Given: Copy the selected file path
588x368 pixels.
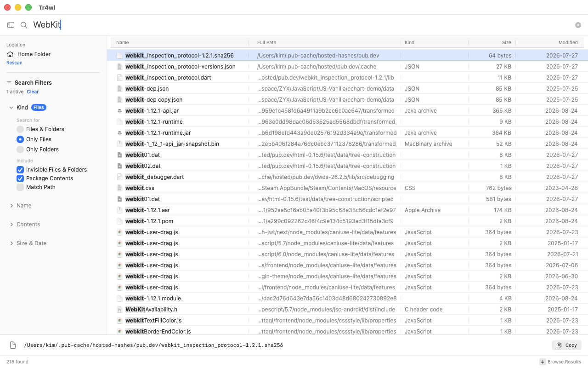Looking at the screenshot, I should pyautogui.click(x=566, y=345).
